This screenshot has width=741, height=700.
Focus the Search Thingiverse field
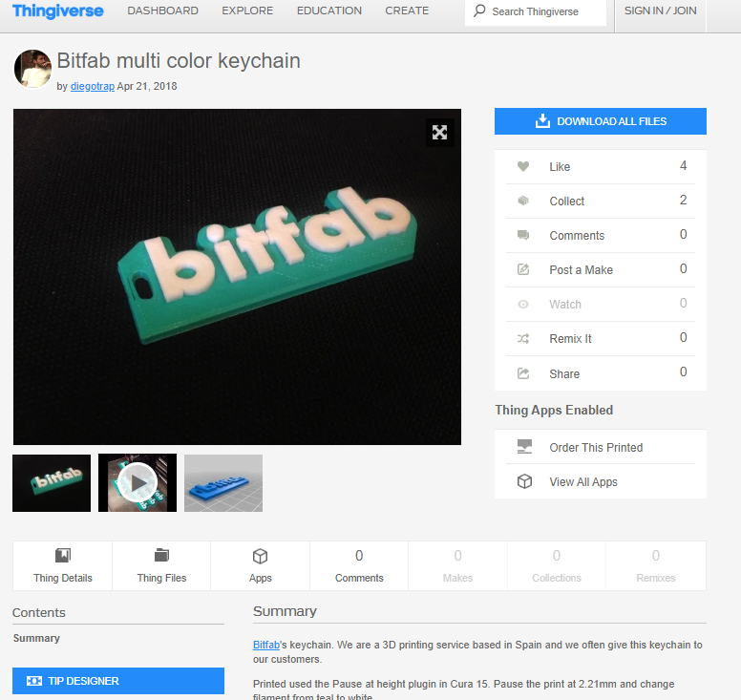click(536, 11)
